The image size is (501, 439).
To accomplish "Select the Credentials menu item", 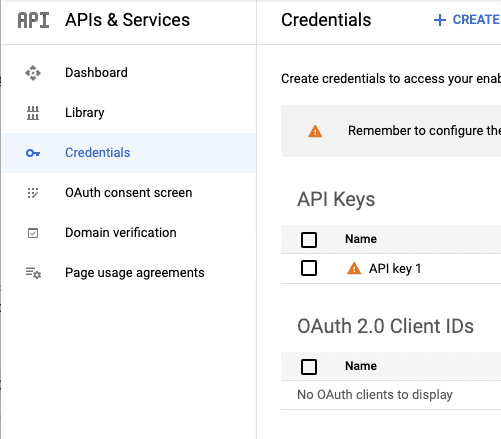I will click(129, 153).
